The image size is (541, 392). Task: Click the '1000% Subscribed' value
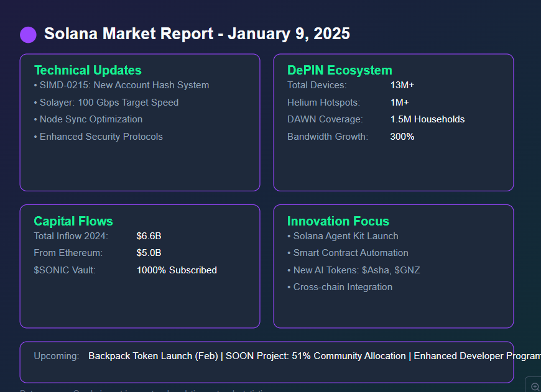(x=177, y=270)
